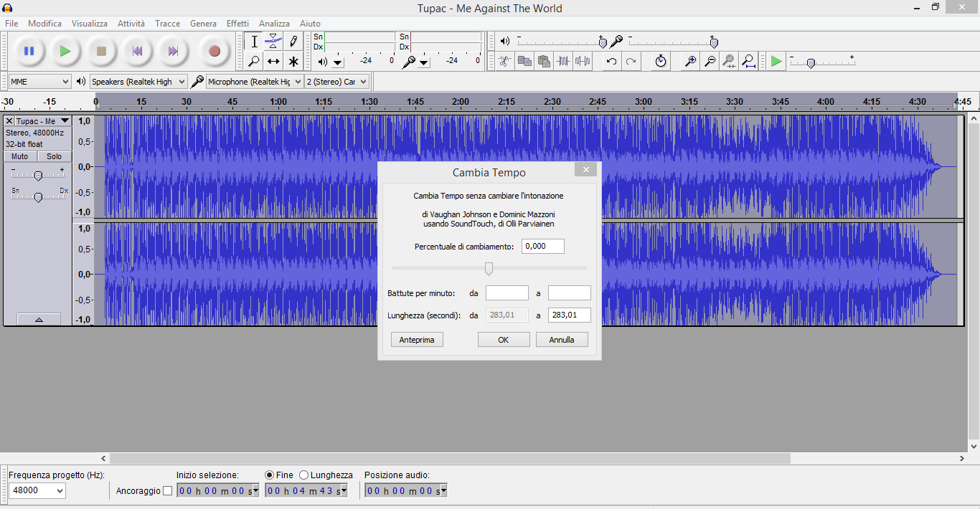Image resolution: width=980 pixels, height=509 pixels.
Task: Select the Envelope tool
Action: pyautogui.click(x=273, y=42)
